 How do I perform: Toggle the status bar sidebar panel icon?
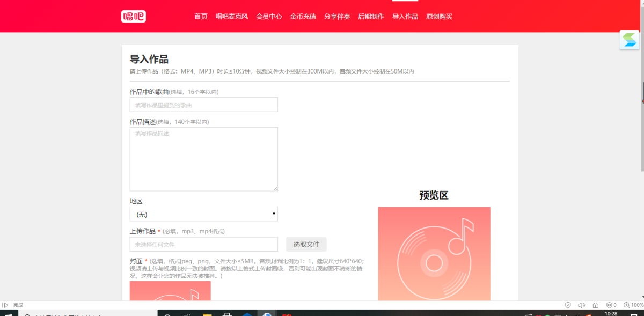click(5, 305)
